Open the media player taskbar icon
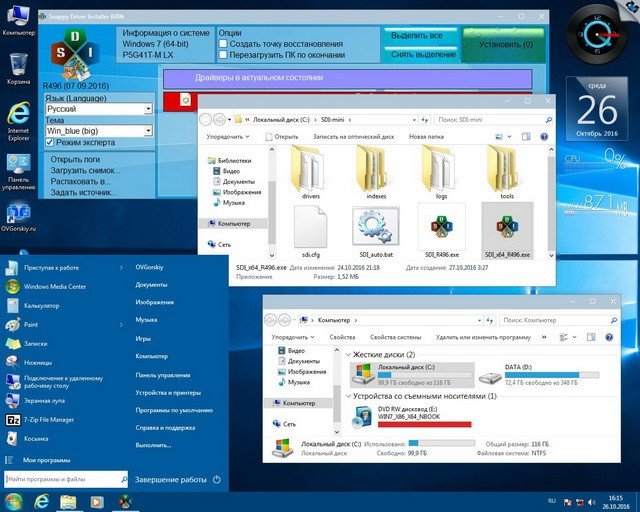 pyautogui.click(x=96, y=502)
